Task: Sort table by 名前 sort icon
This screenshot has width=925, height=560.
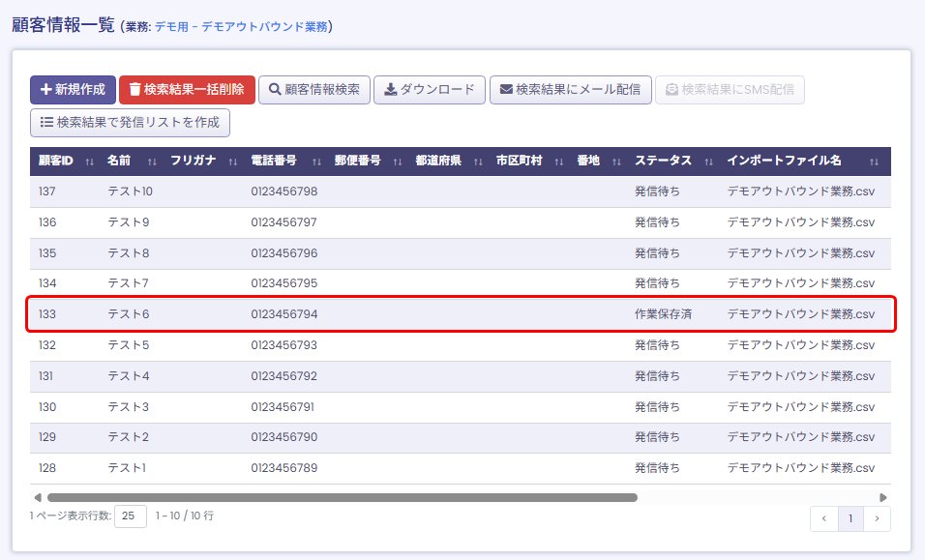Action: (x=152, y=162)
